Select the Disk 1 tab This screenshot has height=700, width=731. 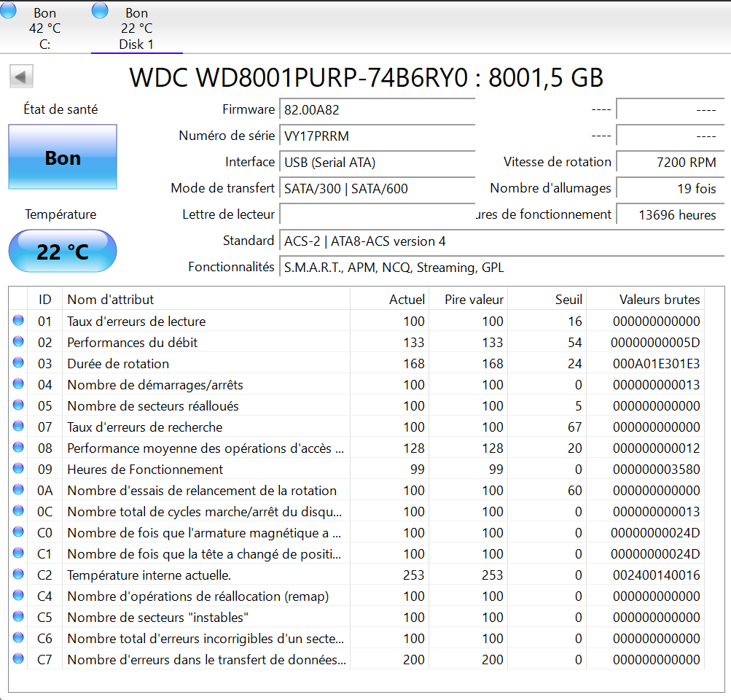click(x=136, y=27)
